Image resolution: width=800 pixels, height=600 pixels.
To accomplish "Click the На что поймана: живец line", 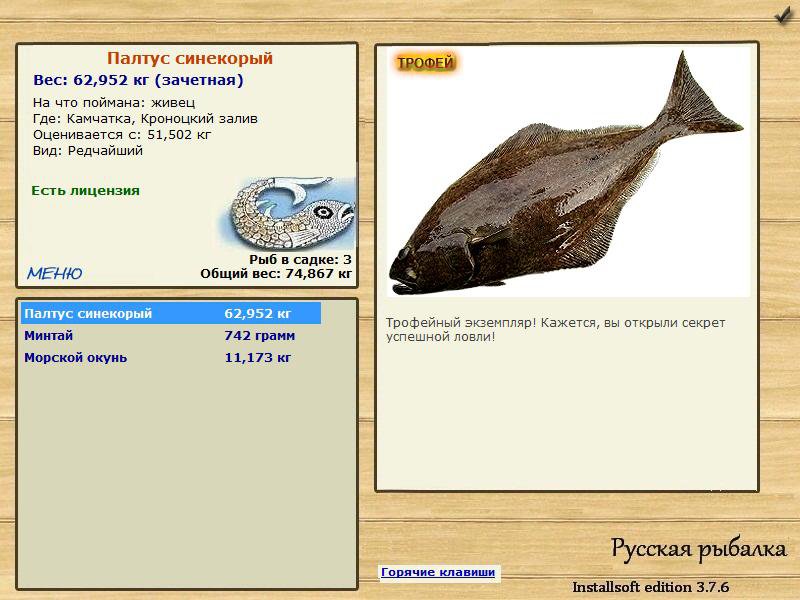I will coord(114,103).
